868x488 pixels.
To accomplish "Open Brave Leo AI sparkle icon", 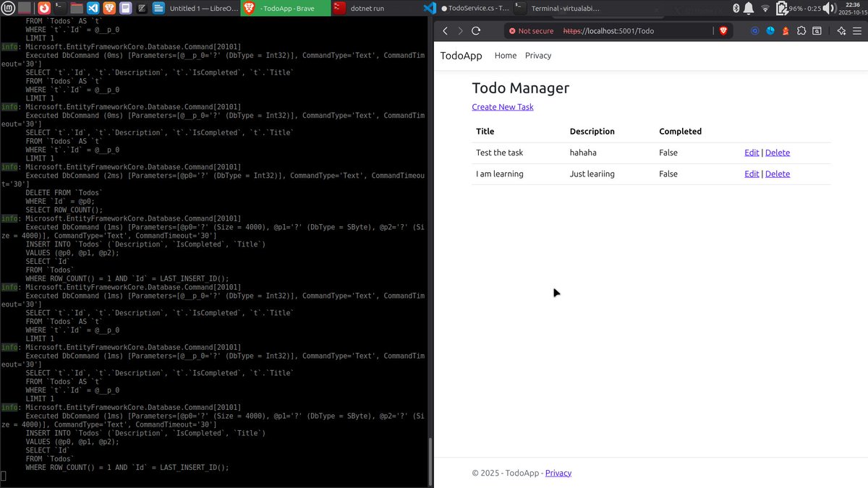I will point(841,31).
